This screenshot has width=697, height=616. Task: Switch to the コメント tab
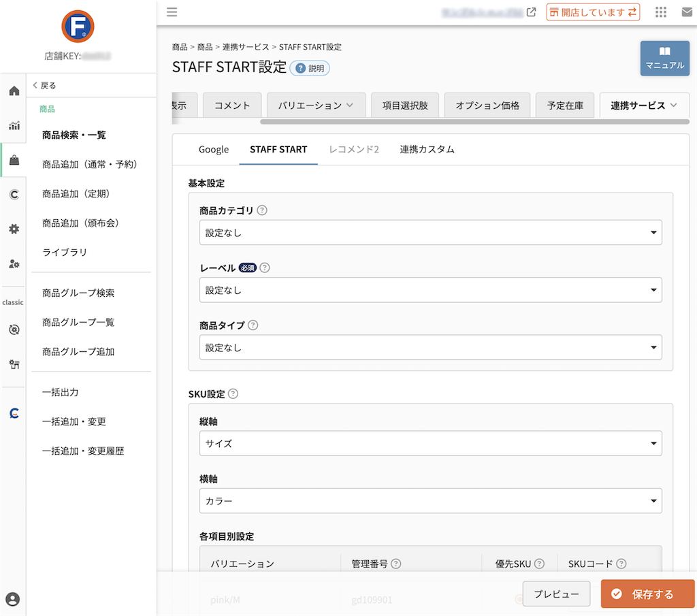232,106
